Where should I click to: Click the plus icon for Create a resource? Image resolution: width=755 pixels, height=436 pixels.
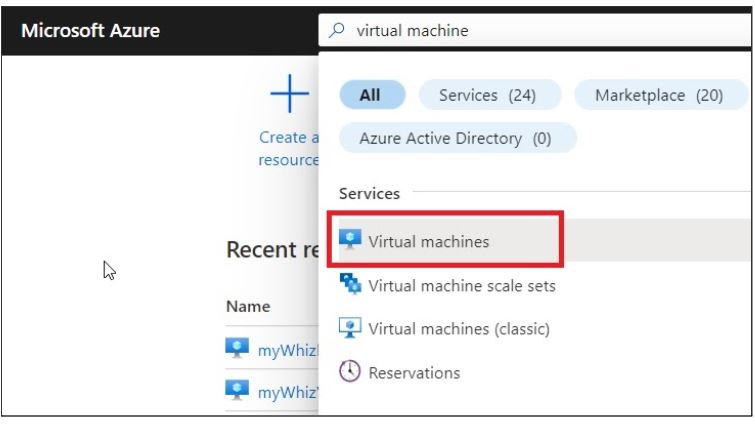tap(289, 93)
